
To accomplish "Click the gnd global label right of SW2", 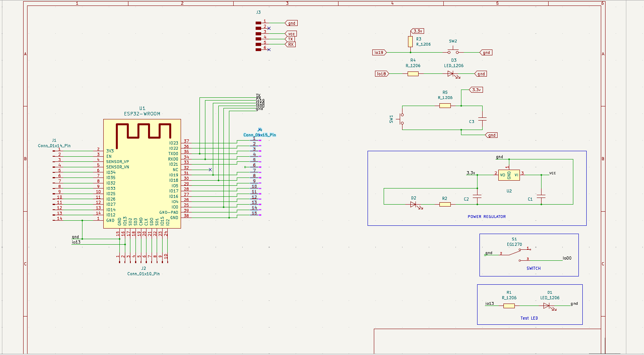I will tap(486, 52).
